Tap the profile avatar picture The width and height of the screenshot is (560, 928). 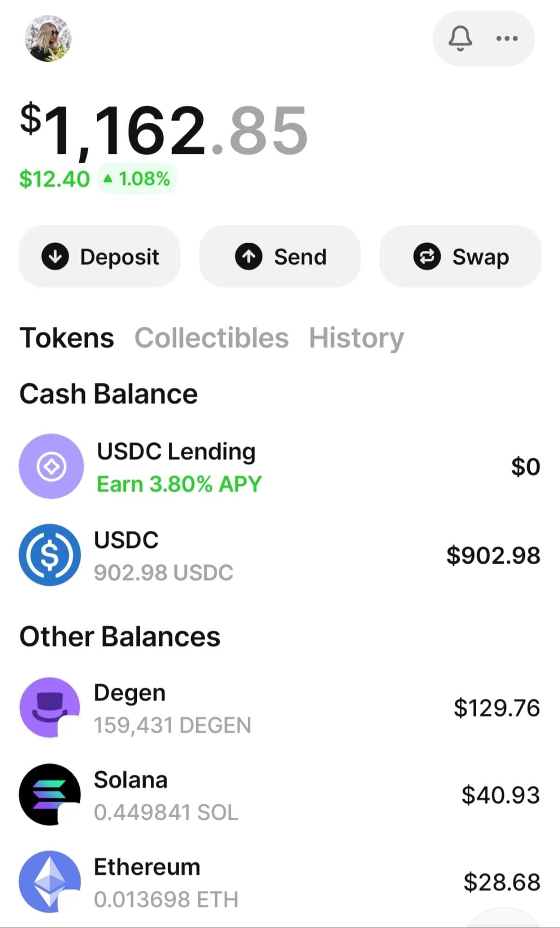pyautogui.click(x=48, y=39)
